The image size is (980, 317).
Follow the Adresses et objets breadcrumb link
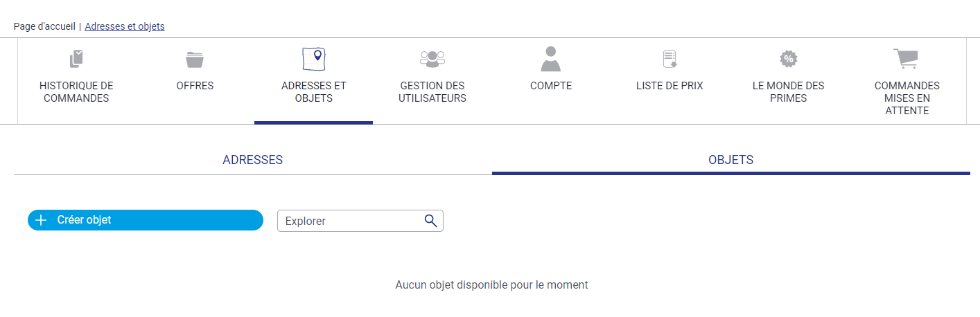coord(125,26)
